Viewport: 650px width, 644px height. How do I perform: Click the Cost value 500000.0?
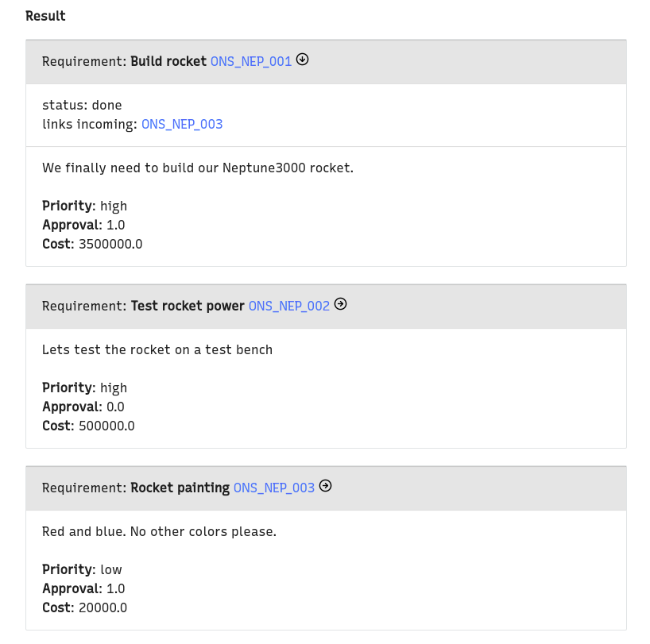pyautogui.click(x=106, y=426)
